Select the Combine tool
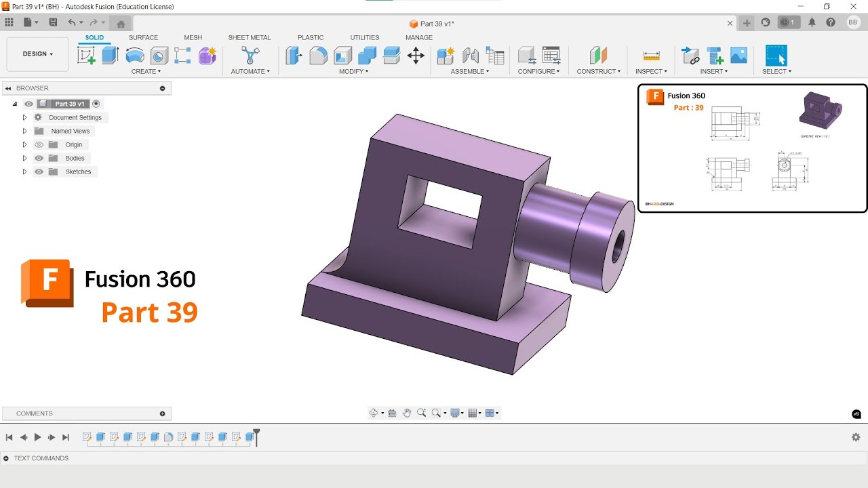This screenshot has width=868, height=488. click(x=367, y=56)
